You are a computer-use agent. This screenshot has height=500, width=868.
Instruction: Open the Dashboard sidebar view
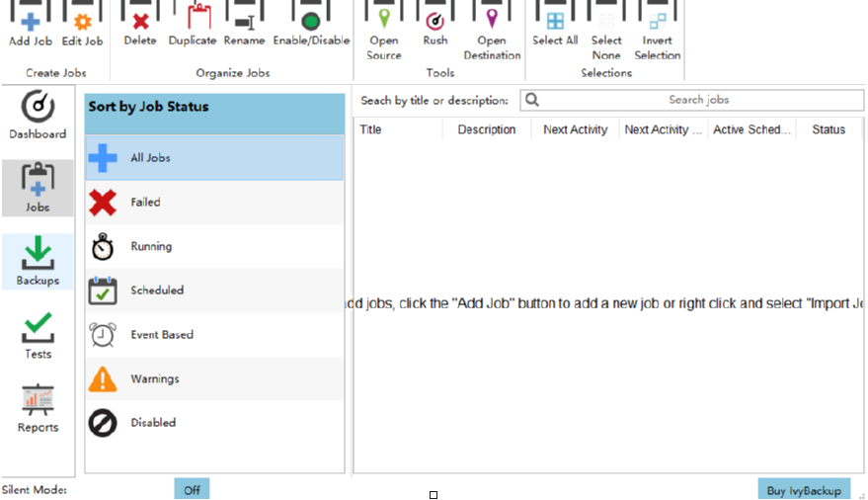click(38, 115)
